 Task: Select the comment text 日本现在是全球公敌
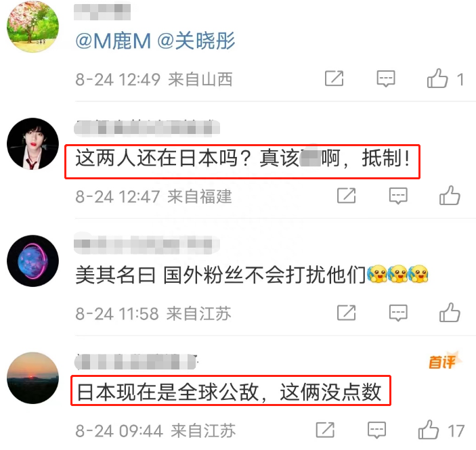pos(168,392)
